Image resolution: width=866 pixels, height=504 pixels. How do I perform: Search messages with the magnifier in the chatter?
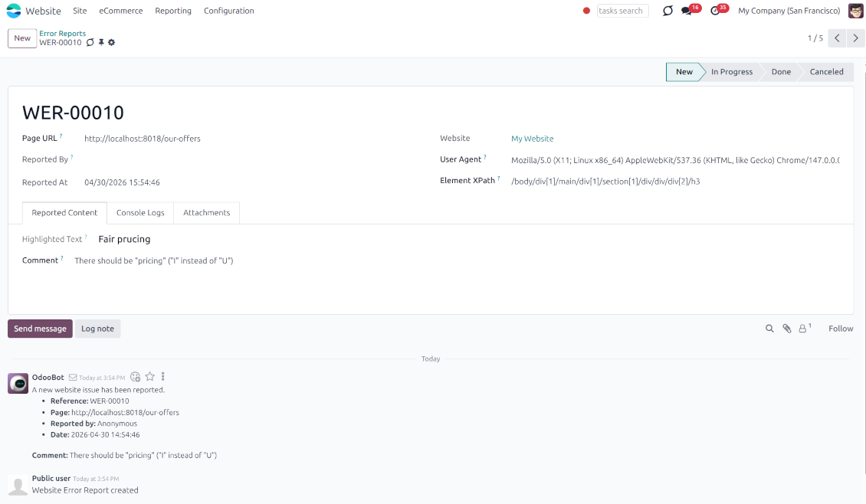click(x=769, y=328)
